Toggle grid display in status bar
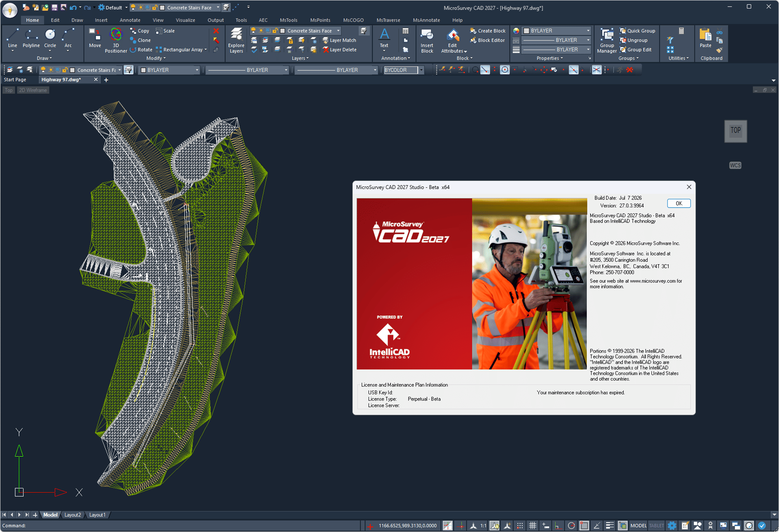This screenshot has height=532, width=779. pos(533,525)
